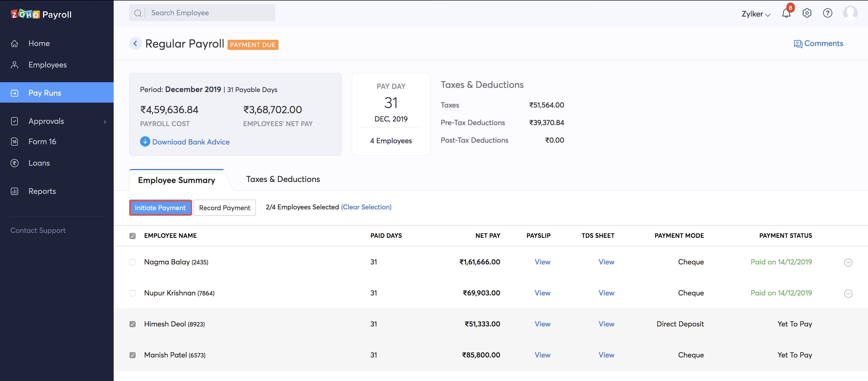The image size is (868, 381).
Task: Click the Loans rupee icon in sidebar
Action: (x=14, y=163)
